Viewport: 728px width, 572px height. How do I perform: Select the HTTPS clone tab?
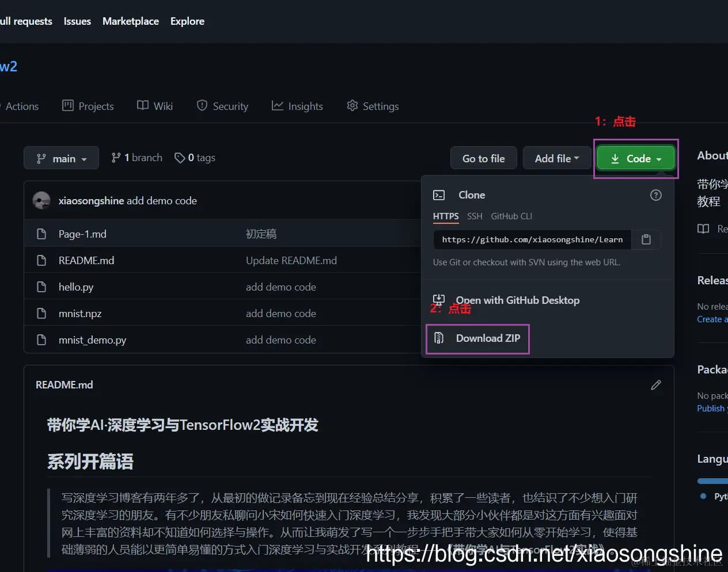click(x=446, y=216)
